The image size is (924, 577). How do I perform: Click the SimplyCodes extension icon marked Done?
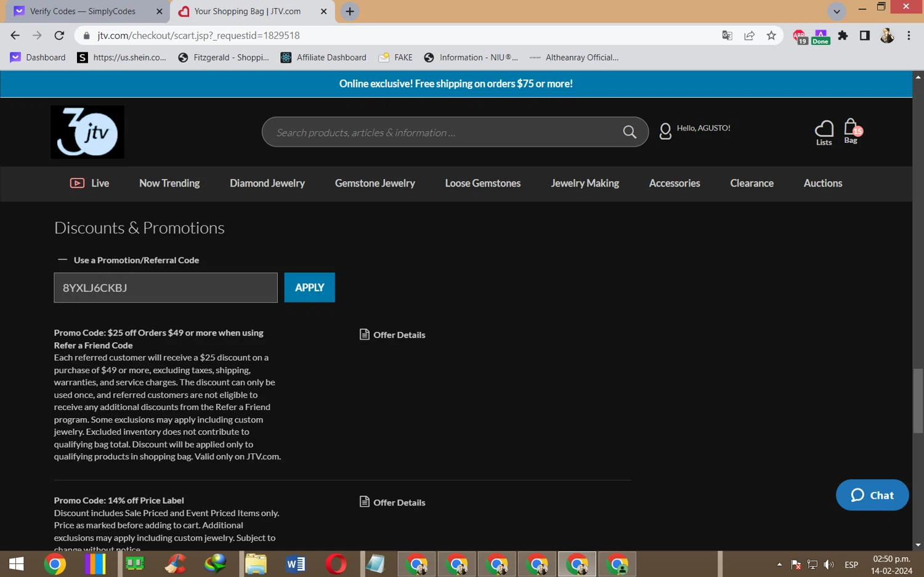coord(821,37)
